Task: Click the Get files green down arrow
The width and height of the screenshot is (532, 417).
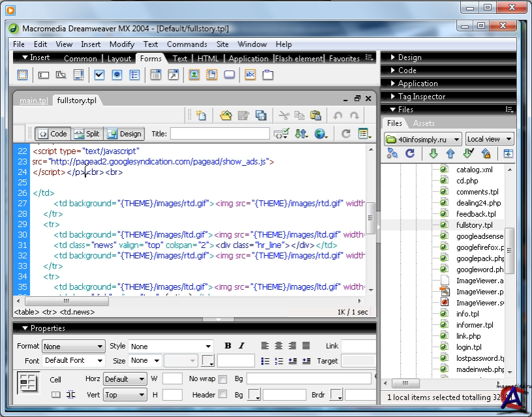Action: tap(433, 154)
